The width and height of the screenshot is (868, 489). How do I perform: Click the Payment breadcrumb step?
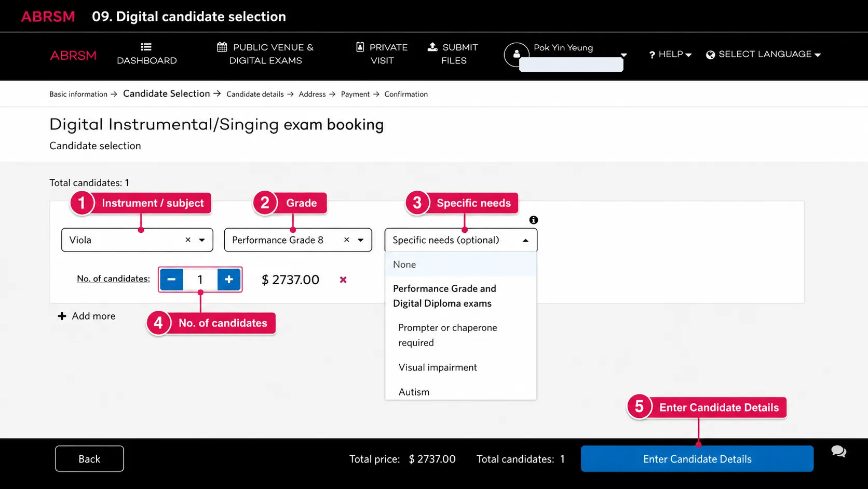(x=355, y=94)
